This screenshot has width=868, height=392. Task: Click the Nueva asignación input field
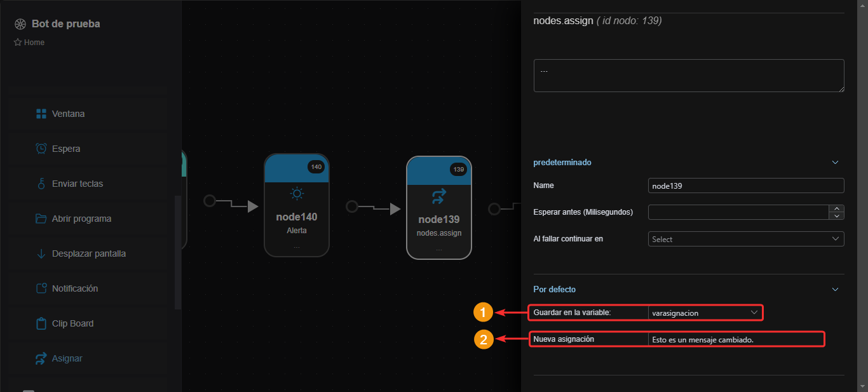point(736,339)
